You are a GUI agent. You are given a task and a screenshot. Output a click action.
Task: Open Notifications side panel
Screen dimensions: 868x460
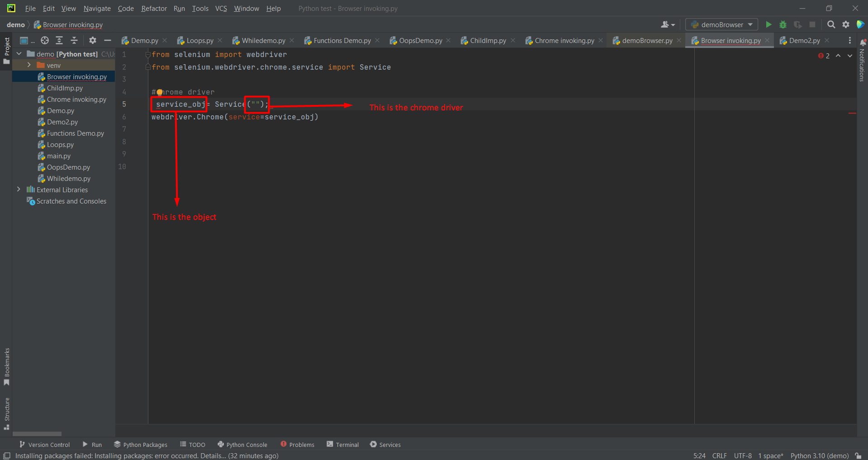[862, 61]
